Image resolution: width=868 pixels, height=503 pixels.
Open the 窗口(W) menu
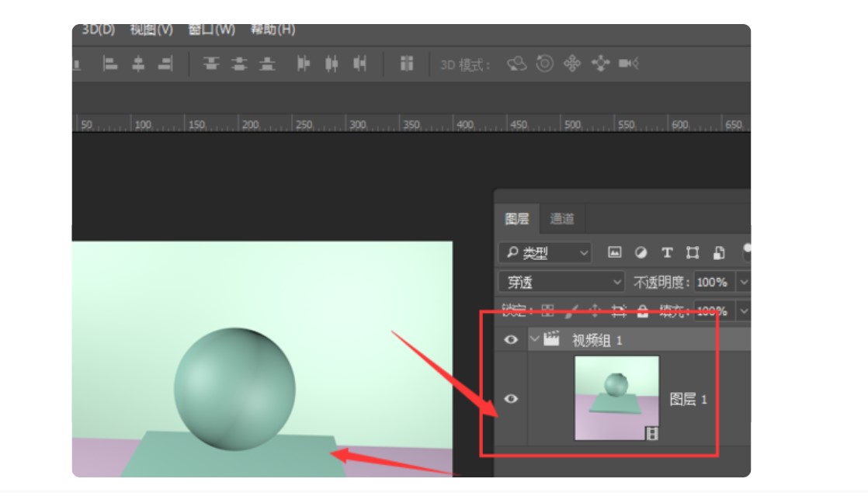[211, 29]
